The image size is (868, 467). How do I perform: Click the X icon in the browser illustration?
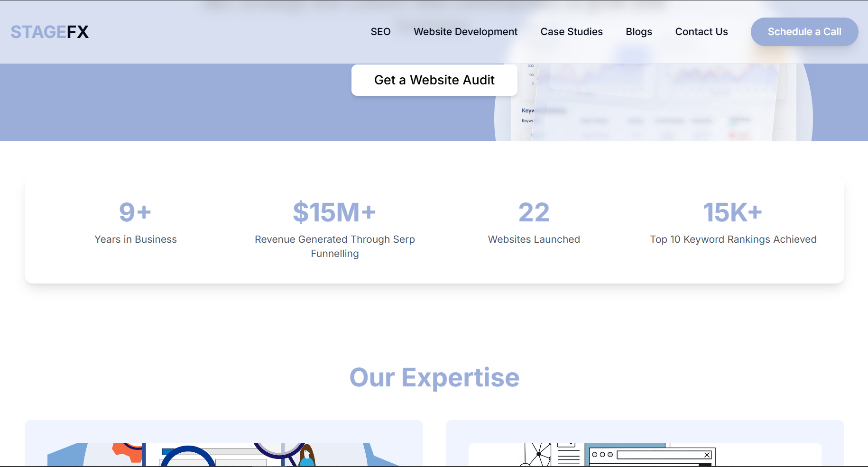[x=707, y=455]
